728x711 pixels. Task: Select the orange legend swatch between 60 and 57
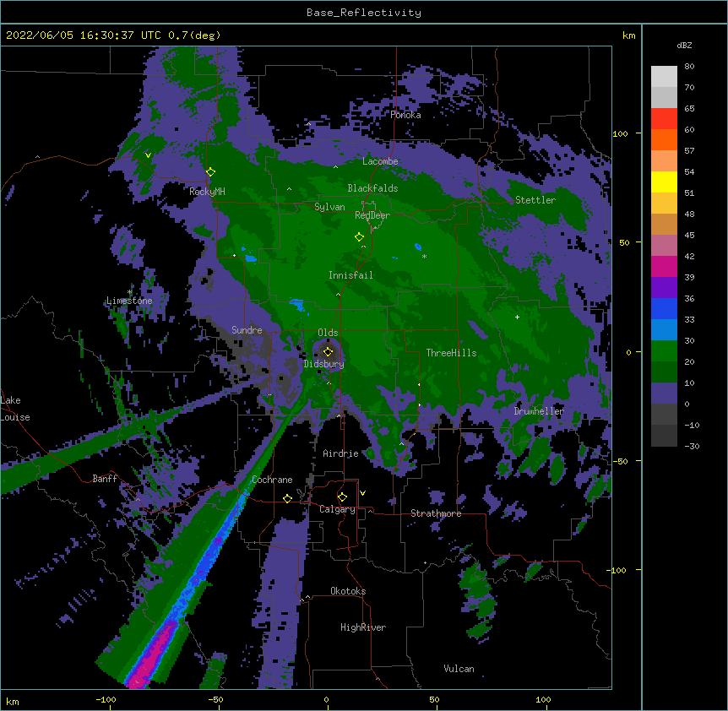(664, 139)
